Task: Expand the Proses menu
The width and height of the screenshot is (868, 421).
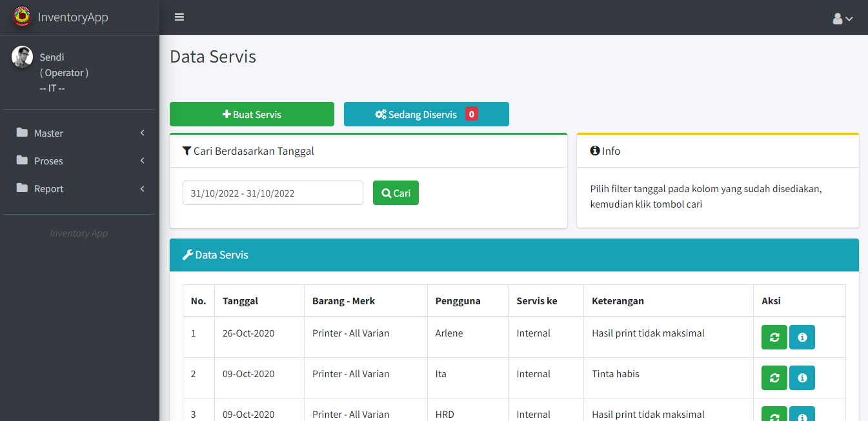Action: (79, 161)
